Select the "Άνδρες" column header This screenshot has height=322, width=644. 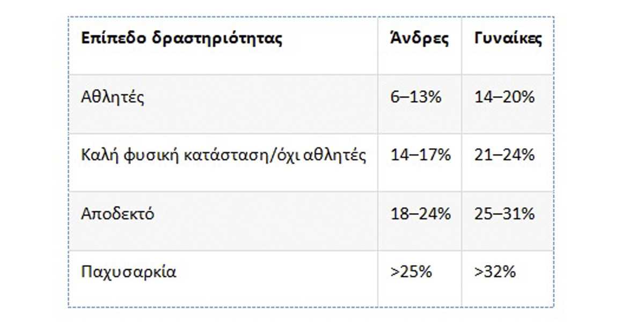point(419,39)
